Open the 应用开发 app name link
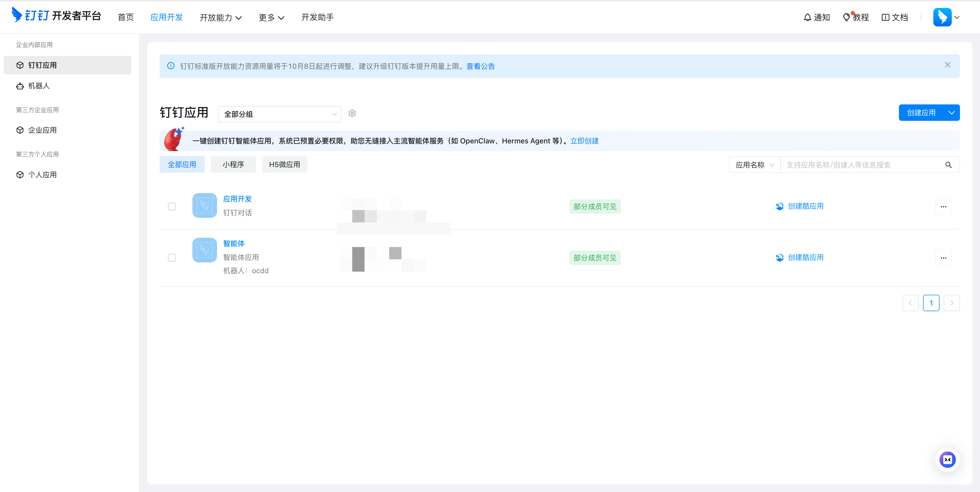 click(x=237, y=199)
